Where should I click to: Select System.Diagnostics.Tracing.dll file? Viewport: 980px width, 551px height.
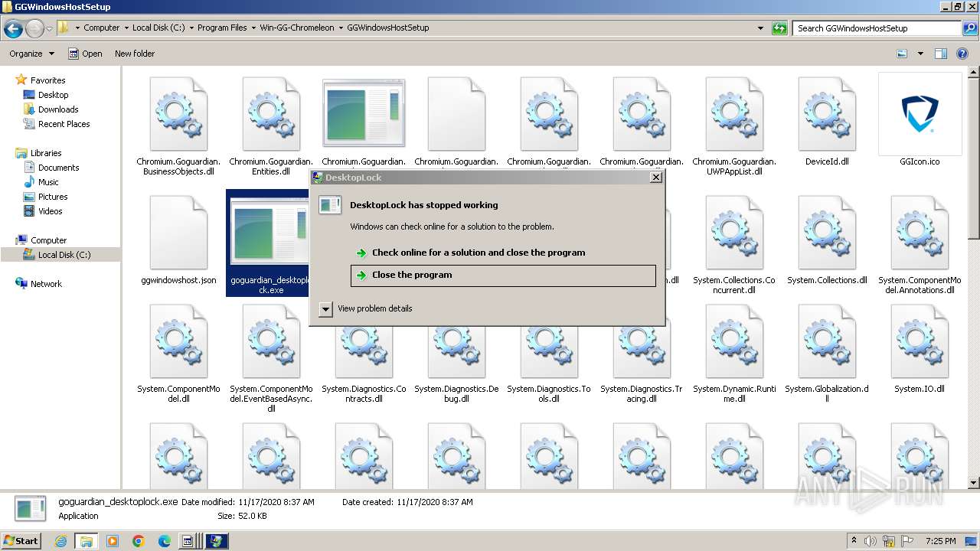[x=642, y=352]
